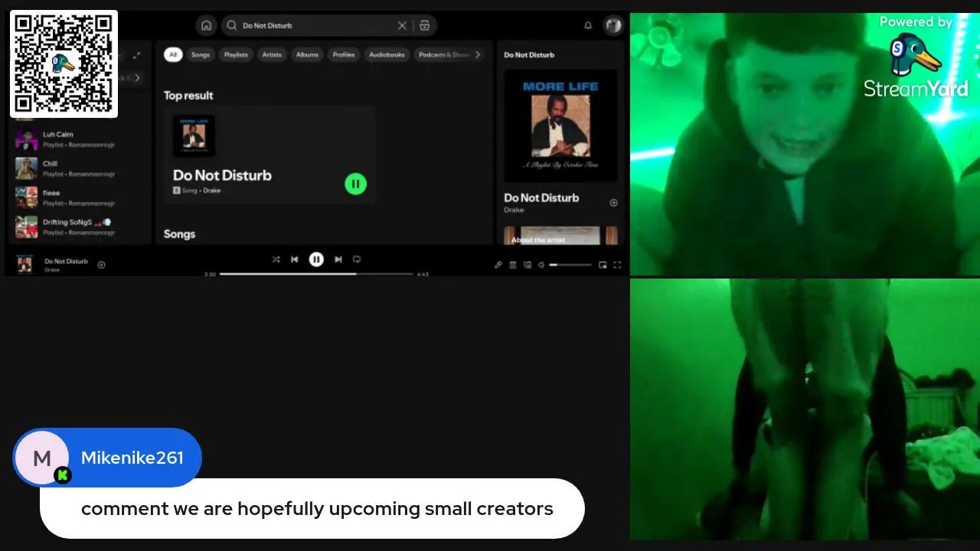Open the top result album cover
Screen dimensions: 980x551
(x=194, y=136)
